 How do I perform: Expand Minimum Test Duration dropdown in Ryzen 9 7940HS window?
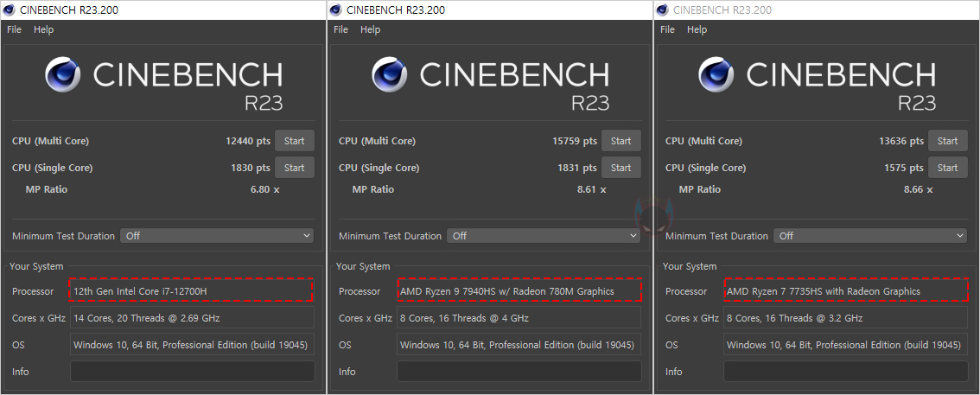point(544,236)
